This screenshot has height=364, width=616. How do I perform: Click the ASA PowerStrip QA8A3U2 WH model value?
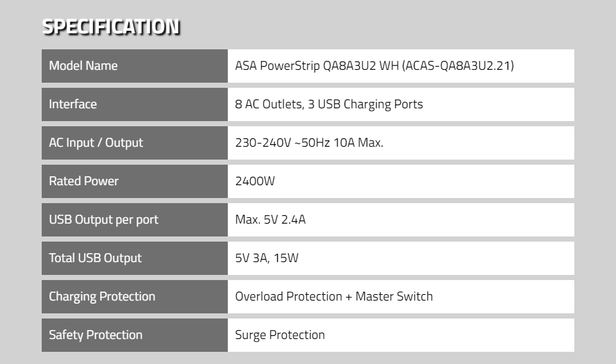click(x=374, y=65)
